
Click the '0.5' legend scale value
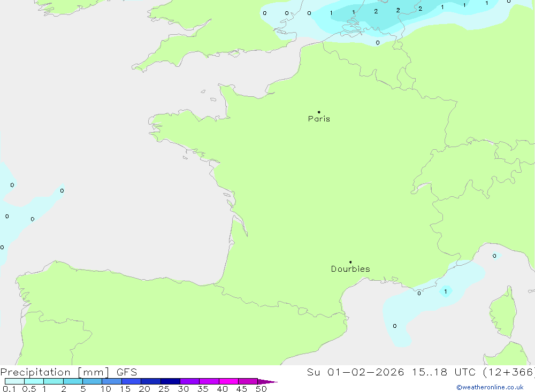pos(29,389)
